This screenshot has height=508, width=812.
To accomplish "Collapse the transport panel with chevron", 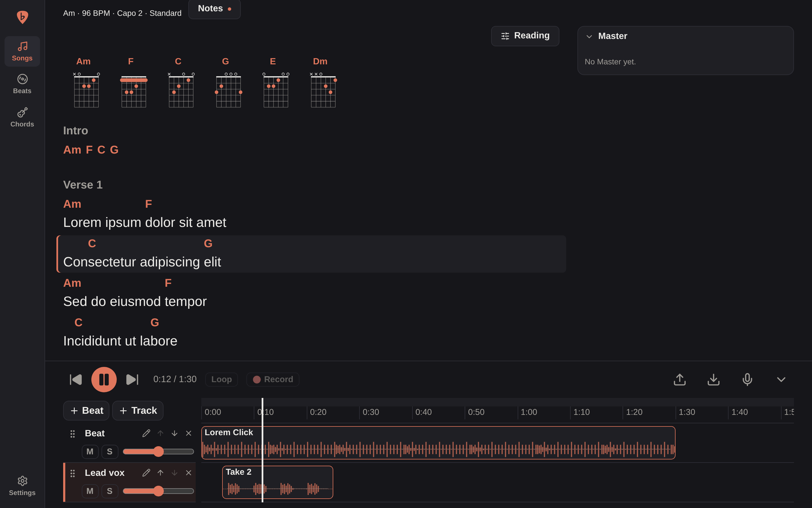I will pyautogui.click(x=781, y=379).
